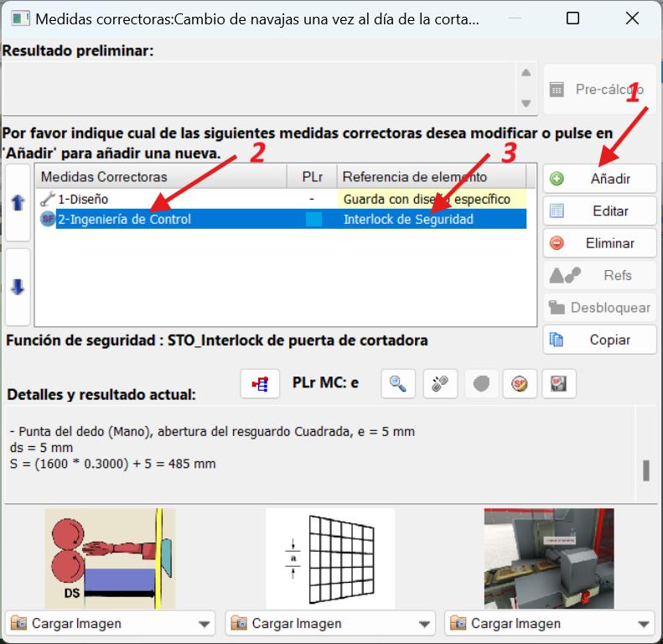Click the blue PLr color cell of row 2
Screen dimensions: 663x644
tap(313, 219)
